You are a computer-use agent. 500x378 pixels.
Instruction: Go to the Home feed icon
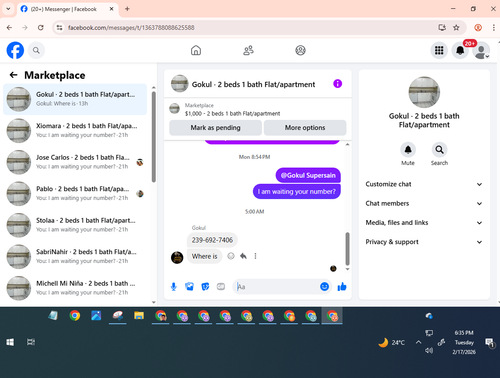pyautogui.click(x=196, y=50)
